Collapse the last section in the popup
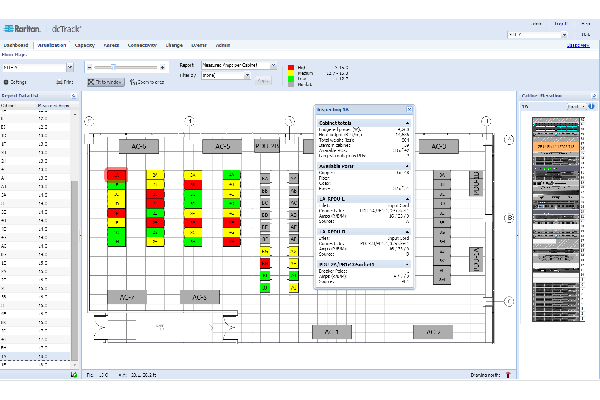The height and width of the screenshot is (400, 600). tap(408, 264)
